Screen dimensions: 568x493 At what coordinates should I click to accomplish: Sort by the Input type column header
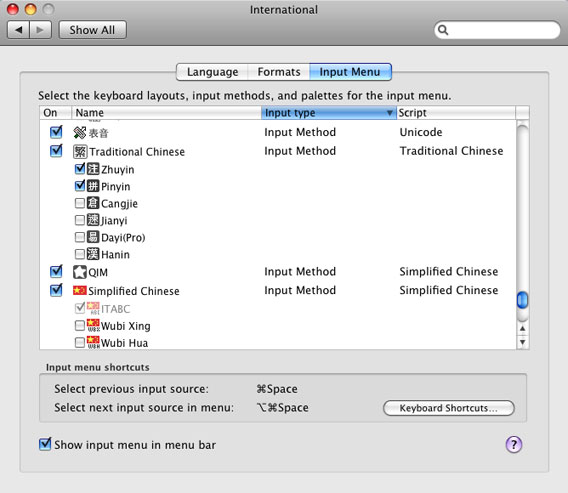click(329, 113)
